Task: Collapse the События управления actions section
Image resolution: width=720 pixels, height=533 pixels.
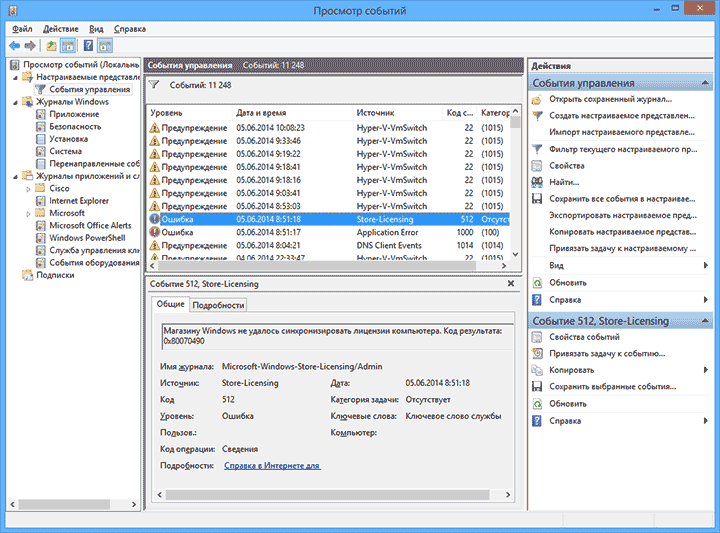Action: pos(705,83)
